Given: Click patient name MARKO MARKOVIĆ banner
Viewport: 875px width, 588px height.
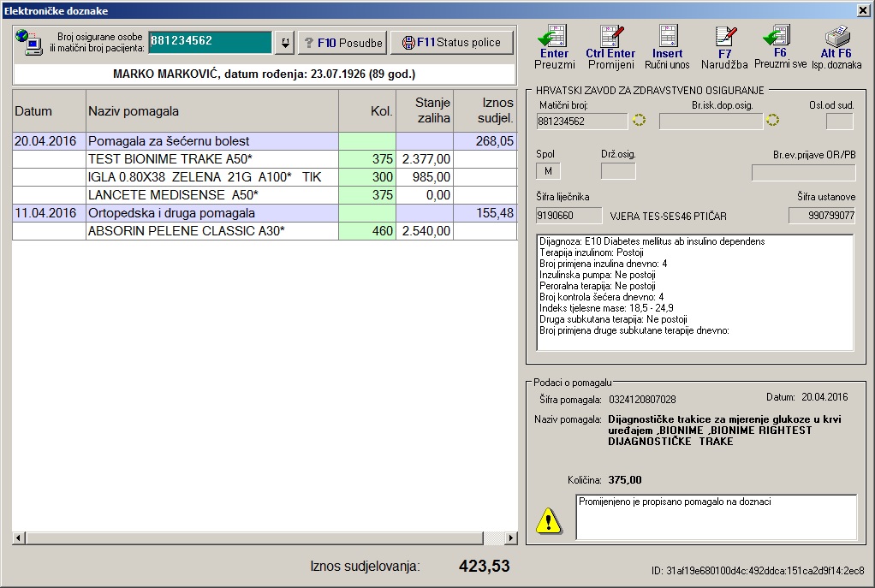Looking at the screenshot, I should (x=264, y=74).
